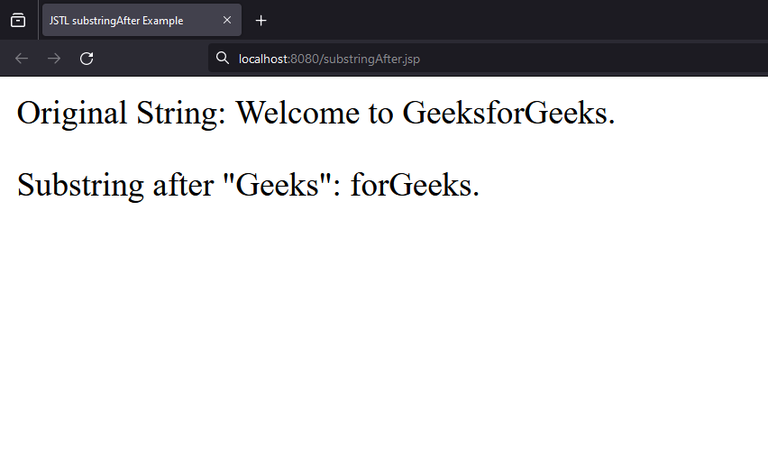Click the quoted "Geeks" word

(277, 184)
